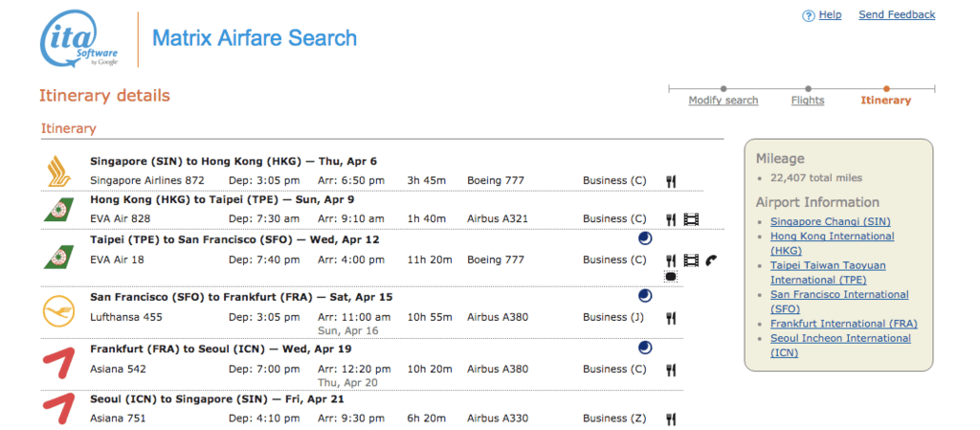
Task: Go back to Modify search step
Action: (723, 101)
